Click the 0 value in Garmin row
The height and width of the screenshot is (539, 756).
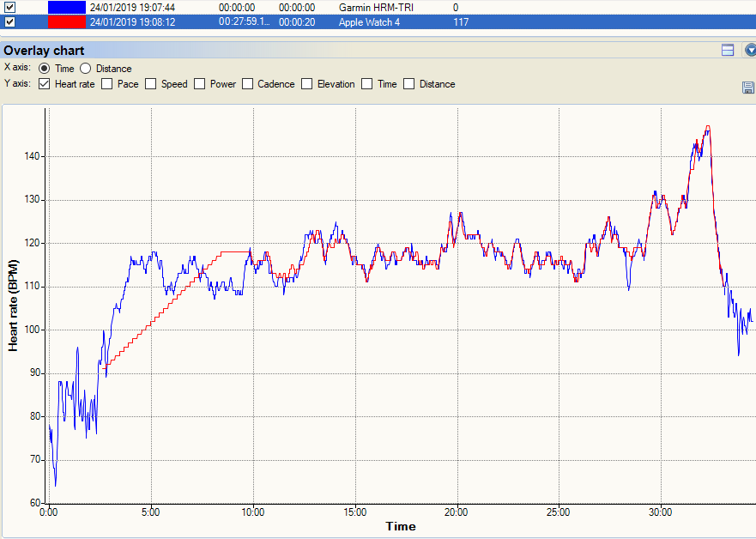click(x=456, y=8)
